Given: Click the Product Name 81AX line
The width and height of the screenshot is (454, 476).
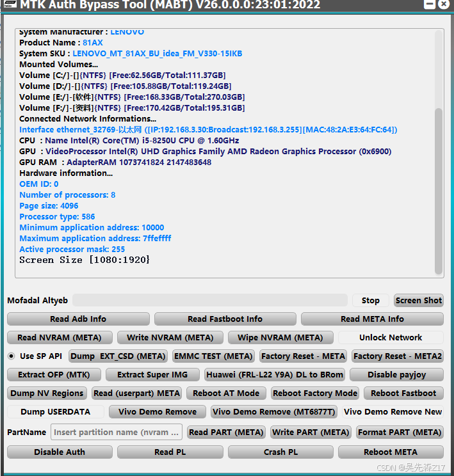Looking at the screenshot, I should (61, 42).
